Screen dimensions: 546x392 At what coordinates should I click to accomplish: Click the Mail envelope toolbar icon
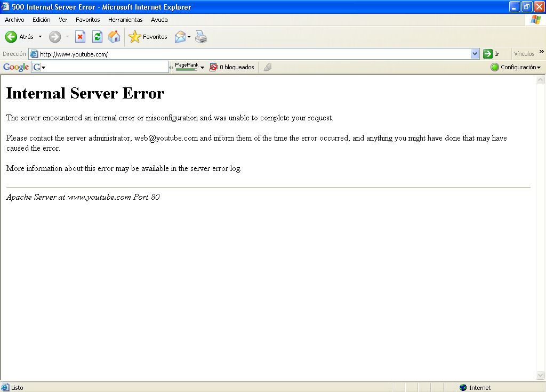click(x=180, y=37)
